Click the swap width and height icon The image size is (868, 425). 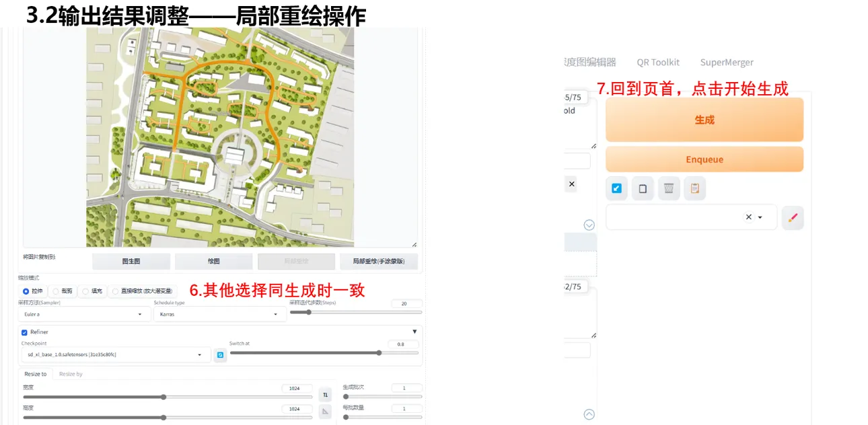[325, 395]
